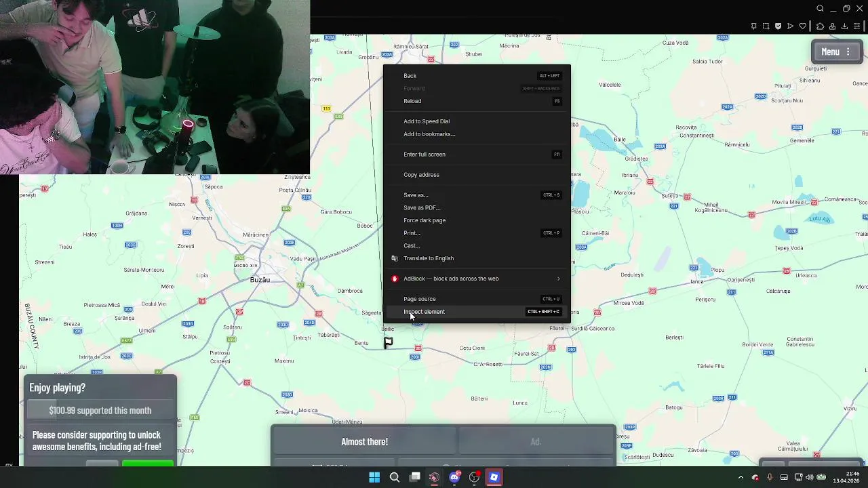The width and height of the screenshot is (868, 488).
Task: Click Translate to English entry
Action: point(477,258)
